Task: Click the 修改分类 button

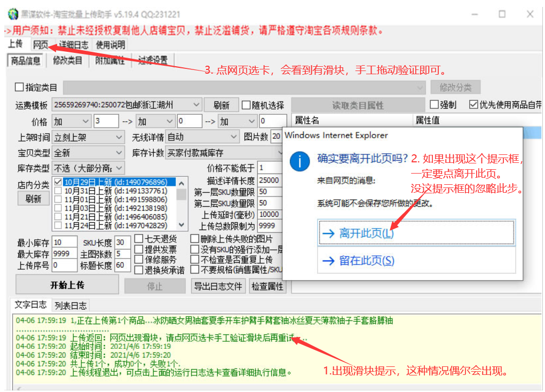Action: (x=455, y=87)
